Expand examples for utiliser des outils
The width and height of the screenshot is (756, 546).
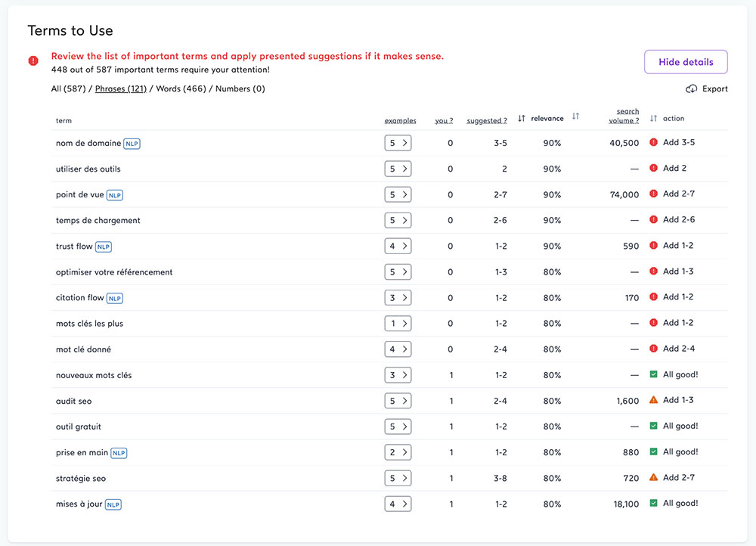[398, 169]
